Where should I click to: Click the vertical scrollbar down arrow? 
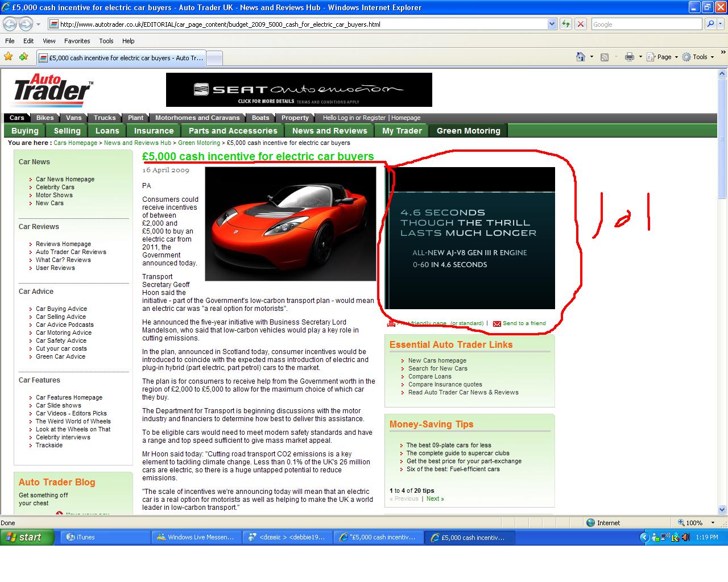pos(722,510)
